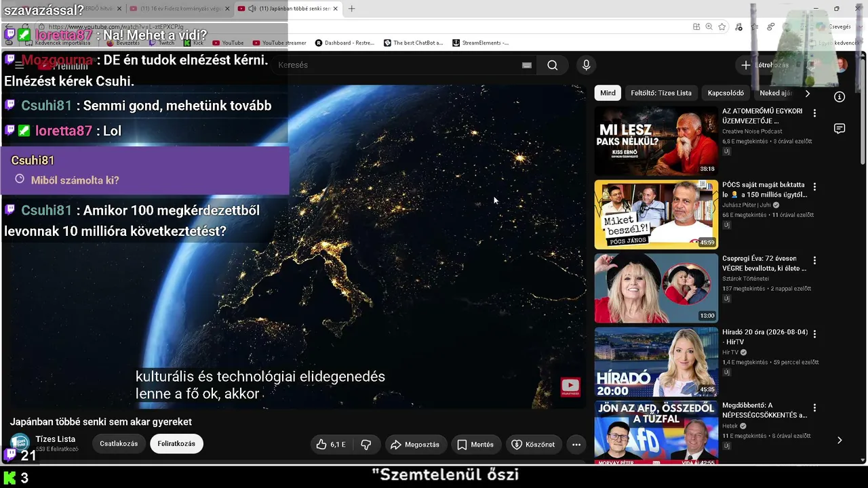Select the Mind filter chip

point(608,93)
